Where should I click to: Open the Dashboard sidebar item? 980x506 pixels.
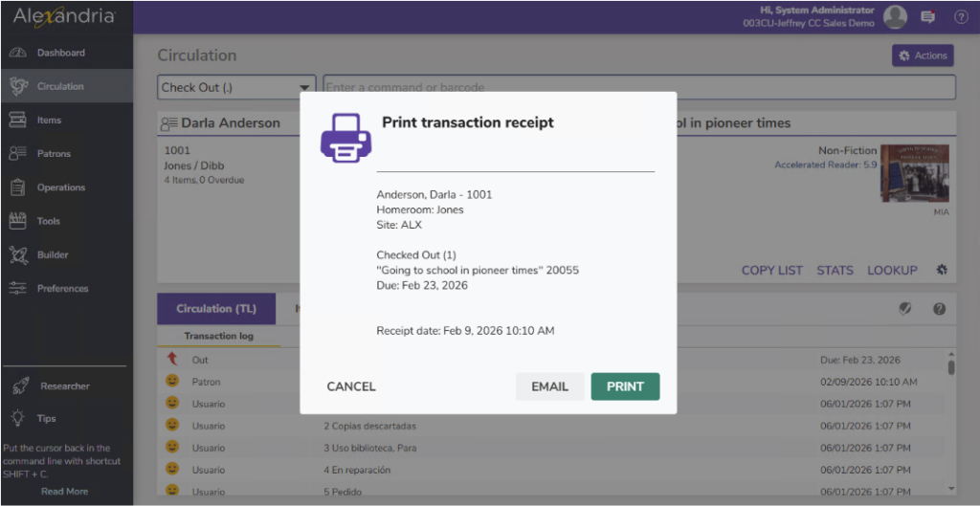60,53
